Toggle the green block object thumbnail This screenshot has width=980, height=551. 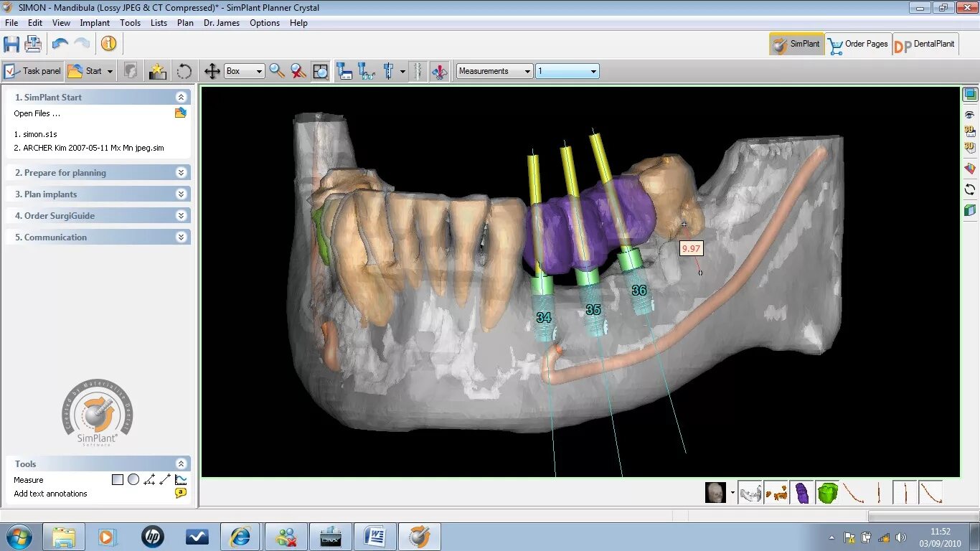pos(828,492)
